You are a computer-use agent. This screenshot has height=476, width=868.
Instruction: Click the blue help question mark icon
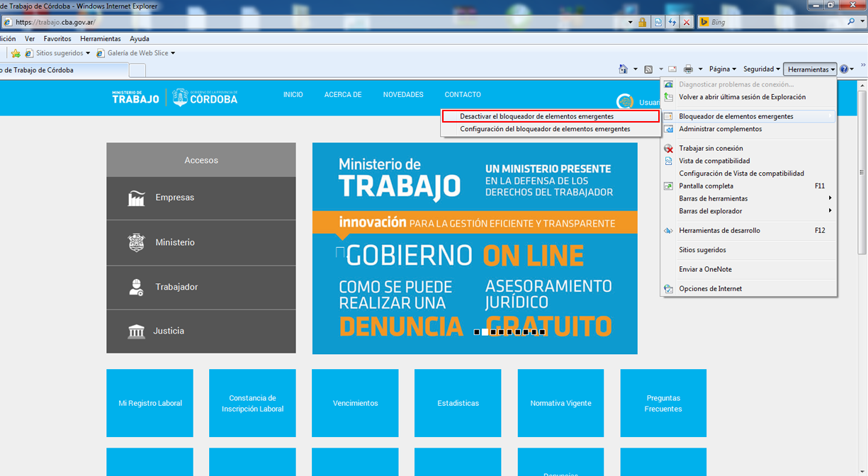tap(844, 69)
